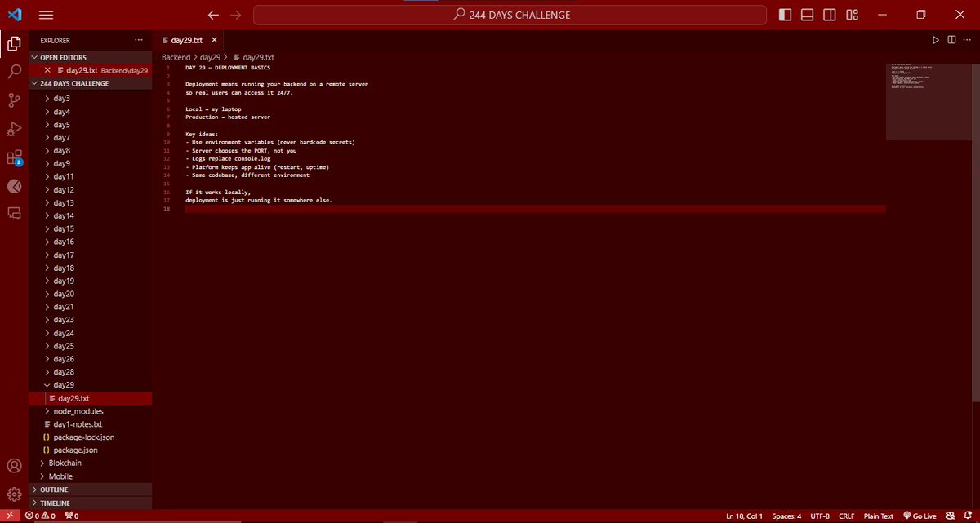Open day29.txt in the file tree

point(91,398)
